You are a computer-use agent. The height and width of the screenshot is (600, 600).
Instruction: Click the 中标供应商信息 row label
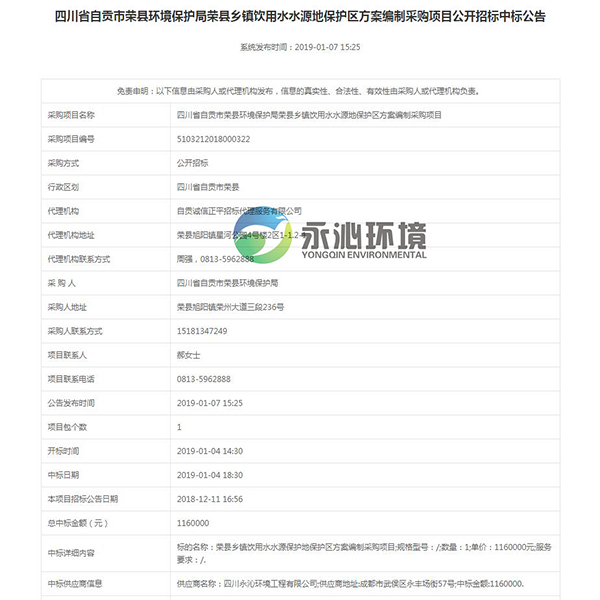pyautogui.click(x=76, y=583)
